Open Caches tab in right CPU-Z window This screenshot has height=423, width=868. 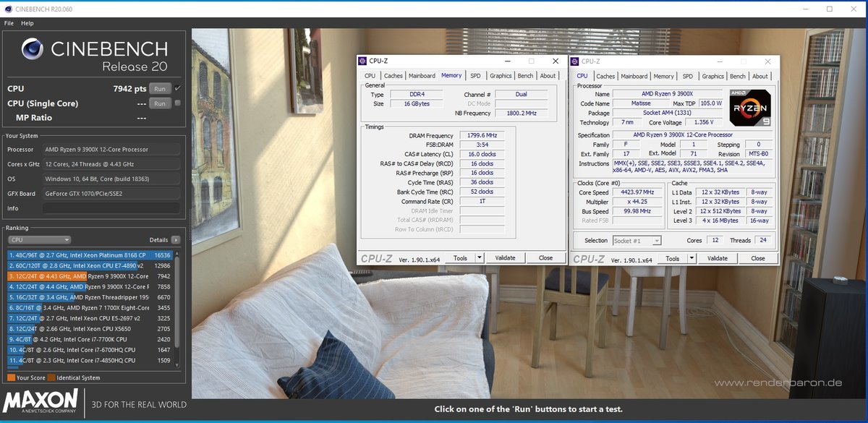click(605, 76)
